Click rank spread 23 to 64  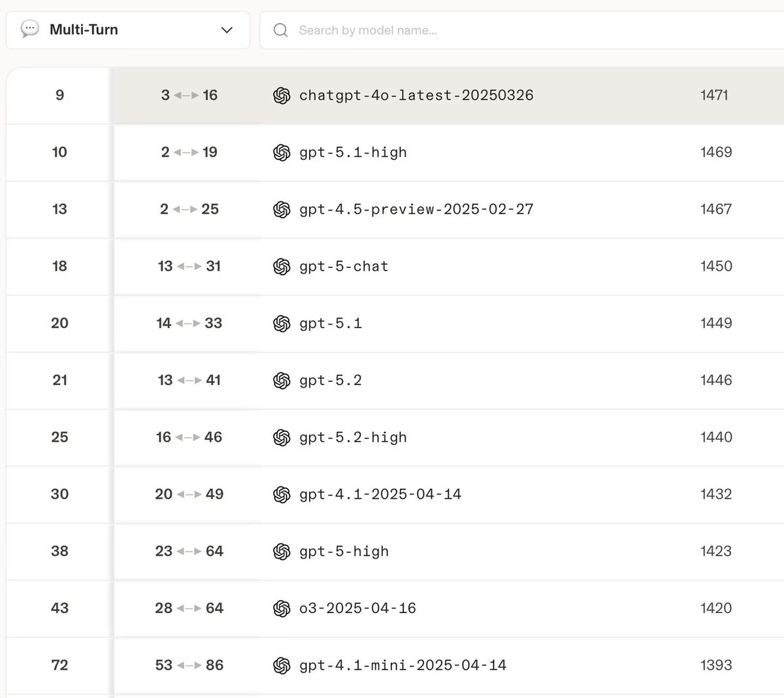[x=189, y=551]
